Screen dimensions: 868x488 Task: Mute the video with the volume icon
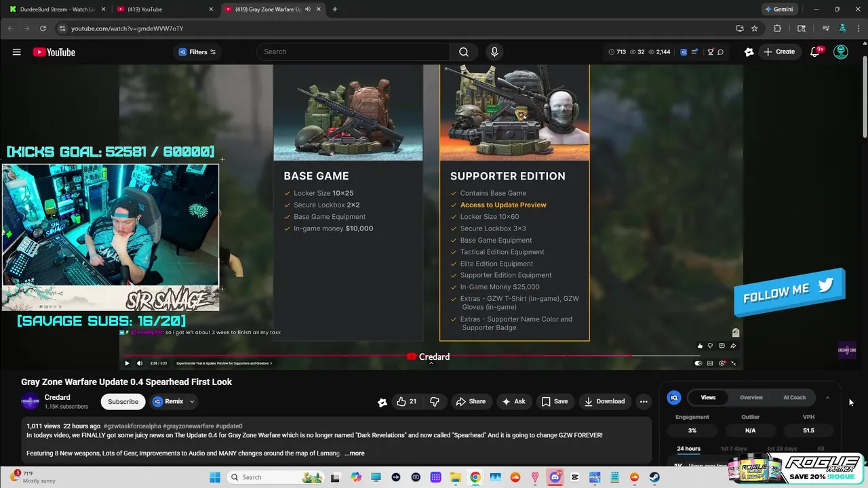(140, 363)
